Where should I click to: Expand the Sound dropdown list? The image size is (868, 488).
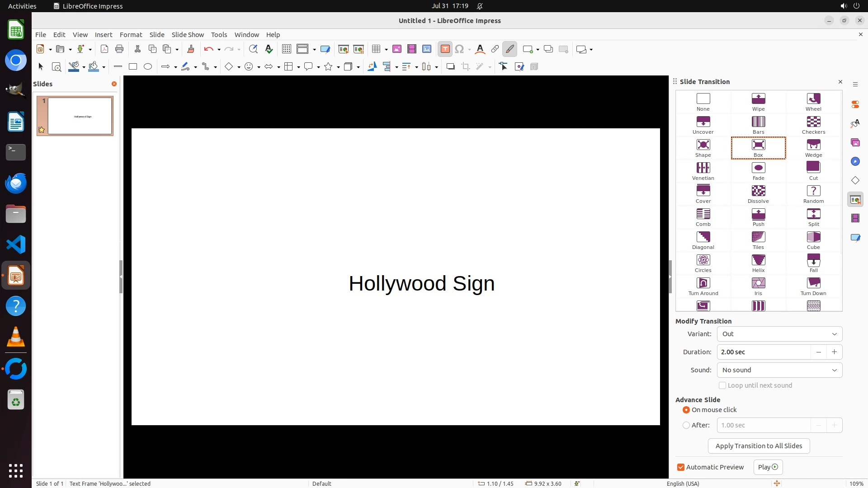[x=779, y=370]
